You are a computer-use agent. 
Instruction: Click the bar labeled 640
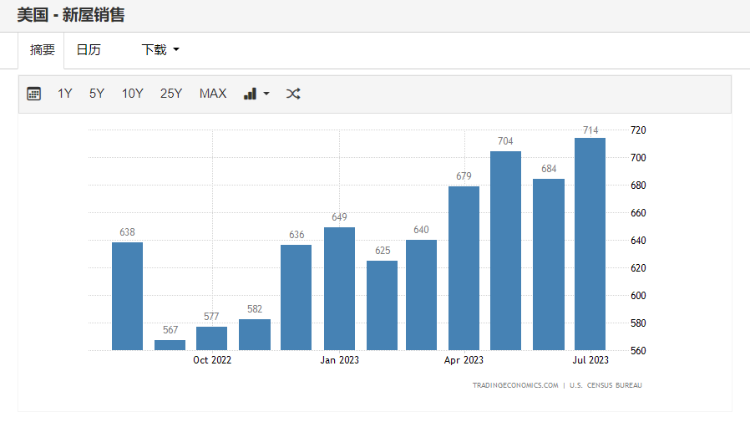click(421, 295)
